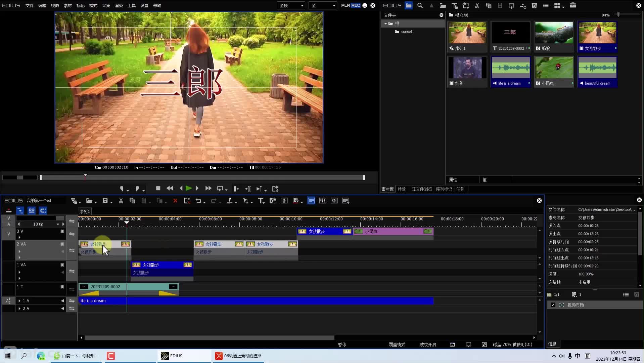Click the properties list icon in the bin toolbar
Screen dimensions: 644x363
pyautogui.click(x=546, y=5)
